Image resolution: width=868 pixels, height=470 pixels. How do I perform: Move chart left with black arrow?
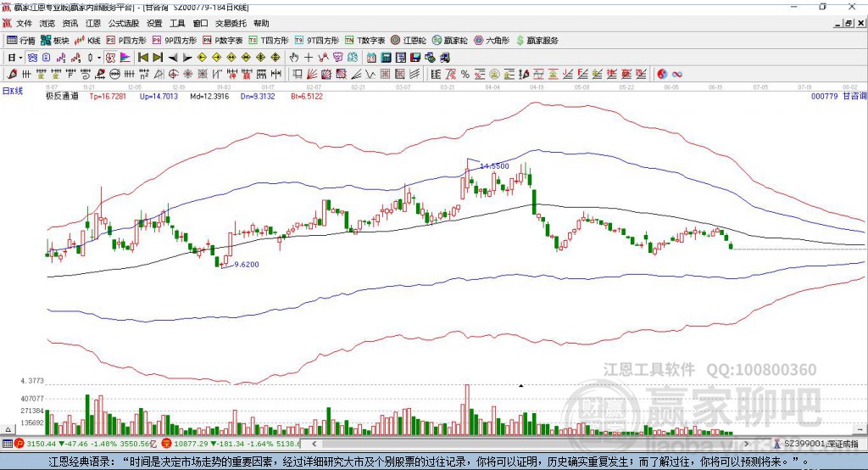[173, 58]
